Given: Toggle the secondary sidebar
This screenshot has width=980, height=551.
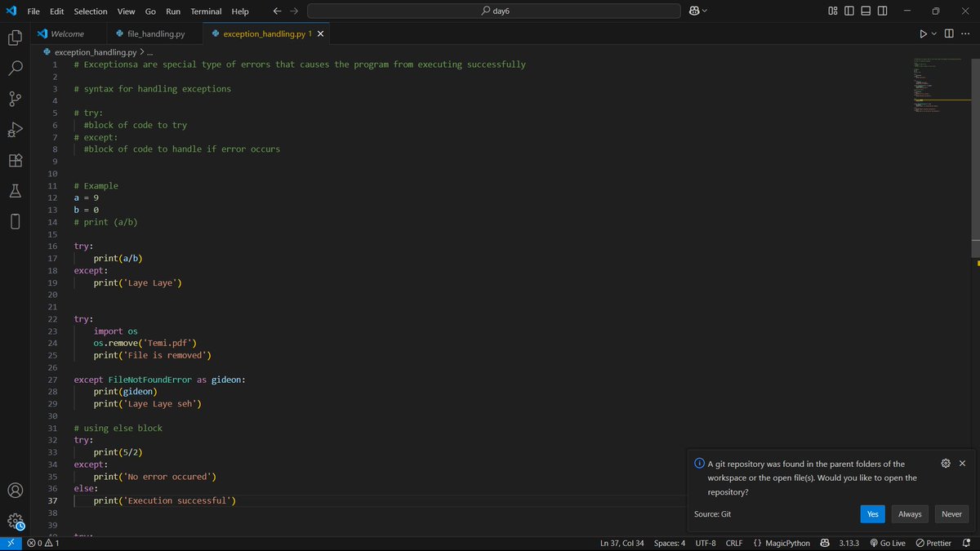Looking at the screenshot, I should [882, 11].
